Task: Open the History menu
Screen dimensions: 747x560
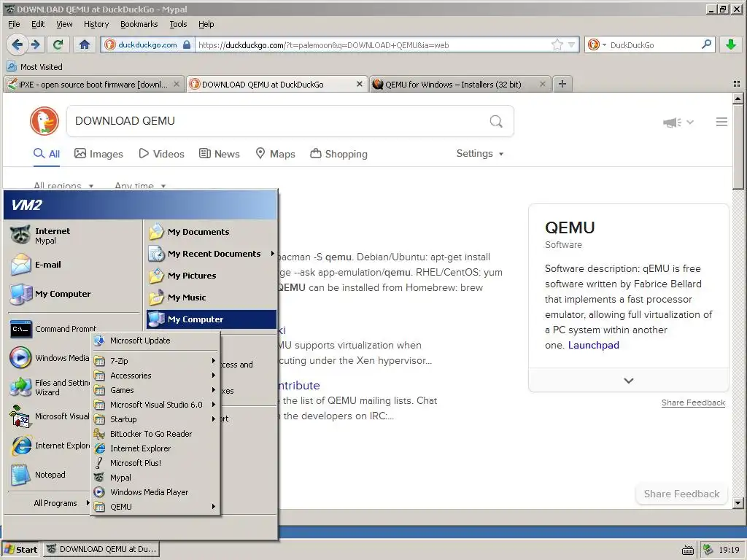Action: point(96,24)
